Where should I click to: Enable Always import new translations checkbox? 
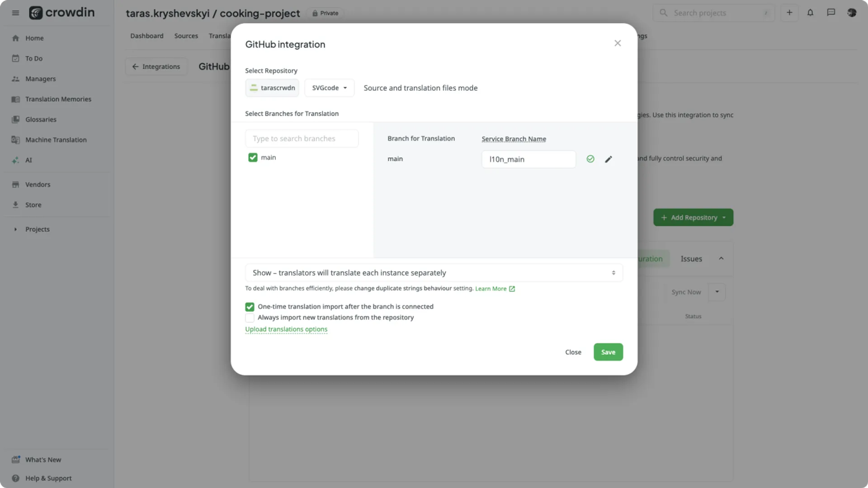250,318
